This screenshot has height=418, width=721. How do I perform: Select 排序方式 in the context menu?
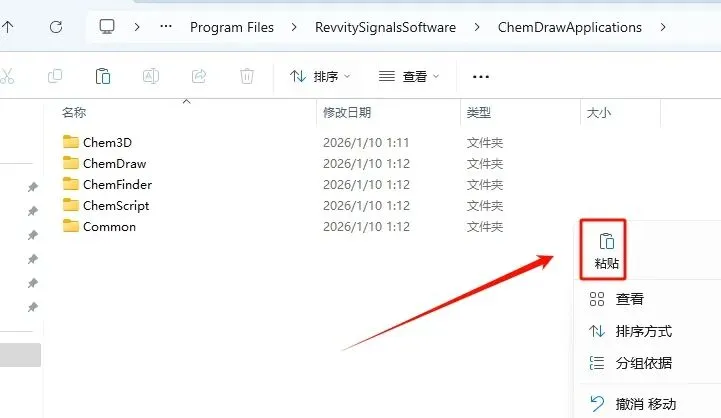[643, 331]
